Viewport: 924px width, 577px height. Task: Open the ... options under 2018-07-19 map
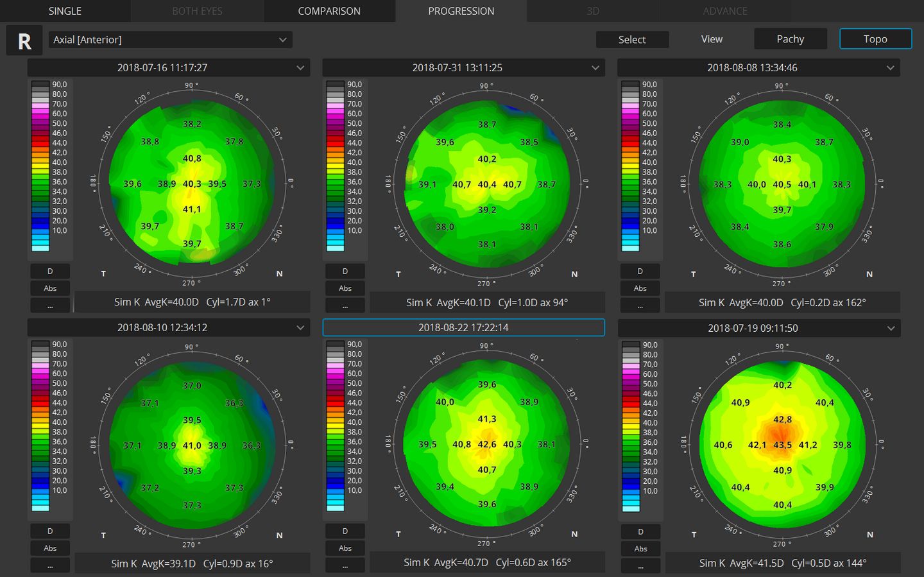(x=640, y=566)
